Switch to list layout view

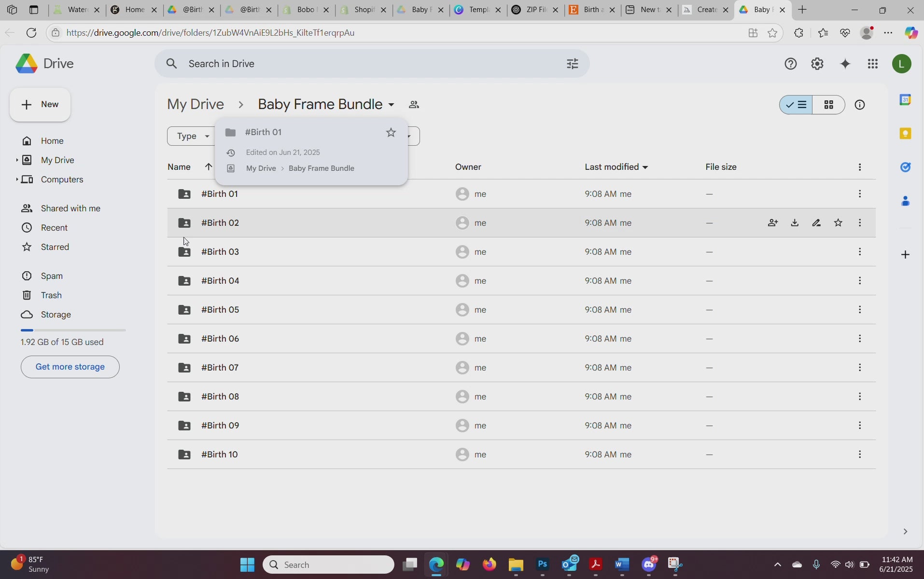(796, 105)
